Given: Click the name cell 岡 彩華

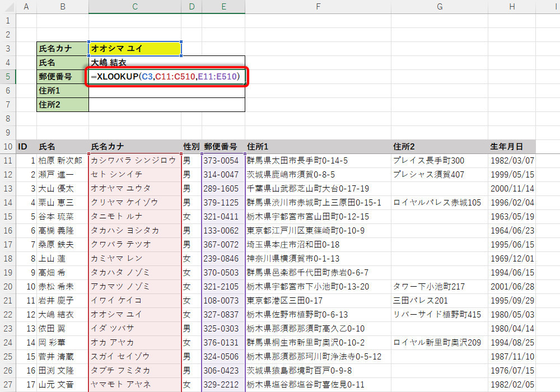Looking at the screenshot, I should click(x=63, y=342).
